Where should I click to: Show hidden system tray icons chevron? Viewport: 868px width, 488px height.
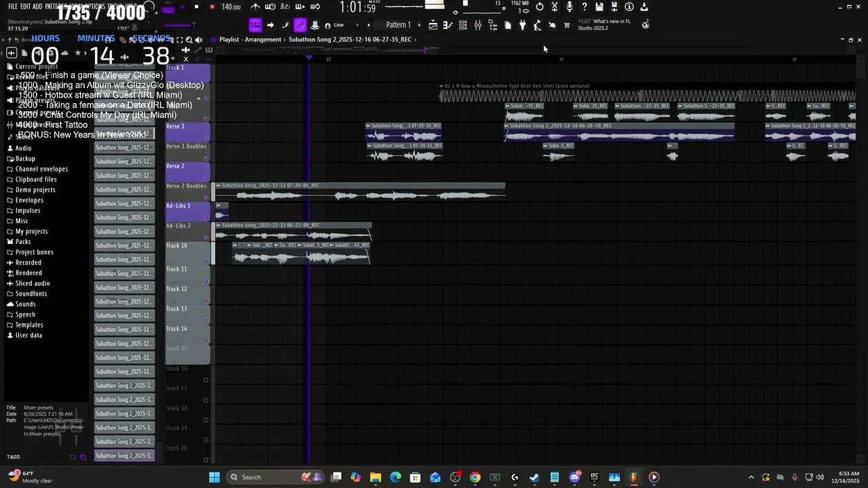[751, 477]
